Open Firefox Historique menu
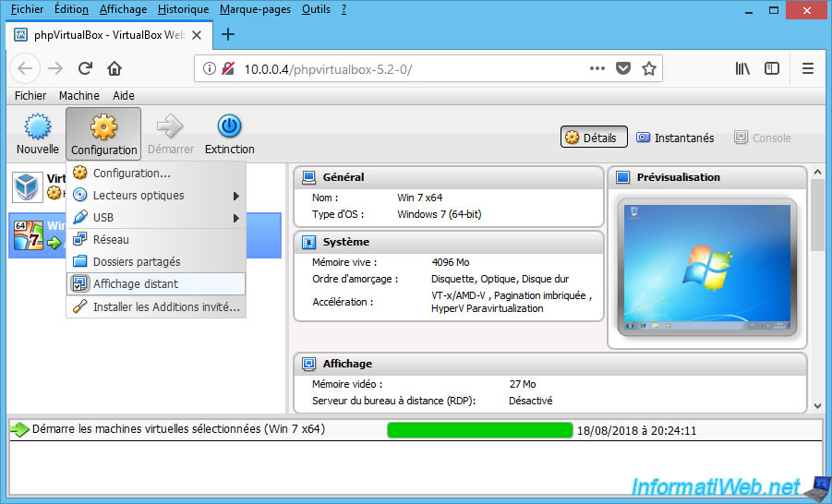832x504 pixels. click(x=183, y=9)
